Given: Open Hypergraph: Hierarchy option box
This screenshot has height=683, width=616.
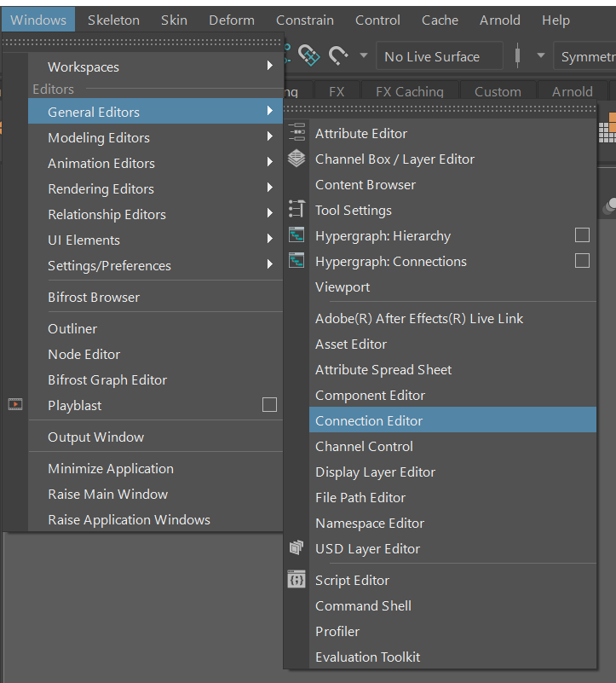Looking at the screenshot, I should [582, 235].
